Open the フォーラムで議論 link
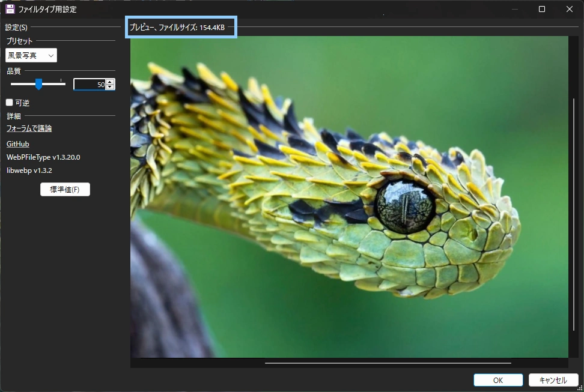584x392 pixels. 29,128
